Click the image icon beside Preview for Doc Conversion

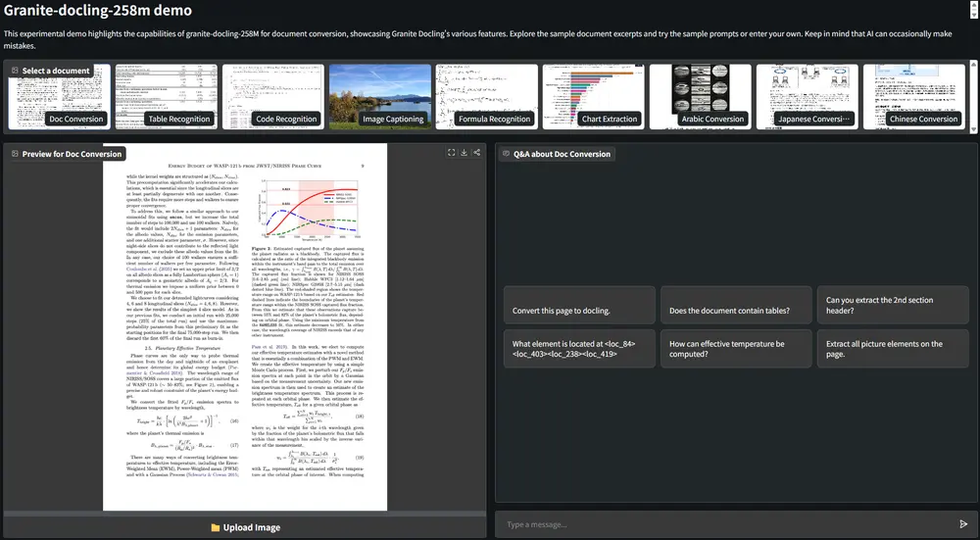(15, 154)
